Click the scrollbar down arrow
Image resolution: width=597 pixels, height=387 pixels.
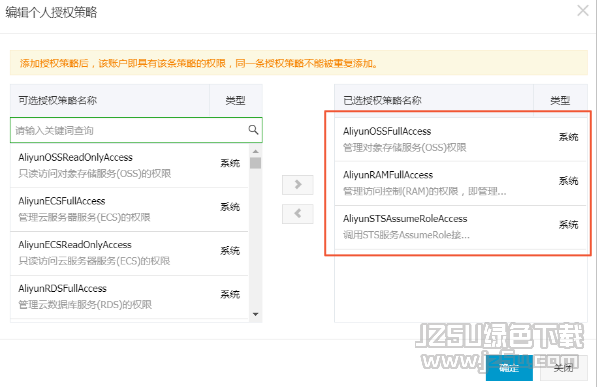pyautogui.click(x=255, y=314)
